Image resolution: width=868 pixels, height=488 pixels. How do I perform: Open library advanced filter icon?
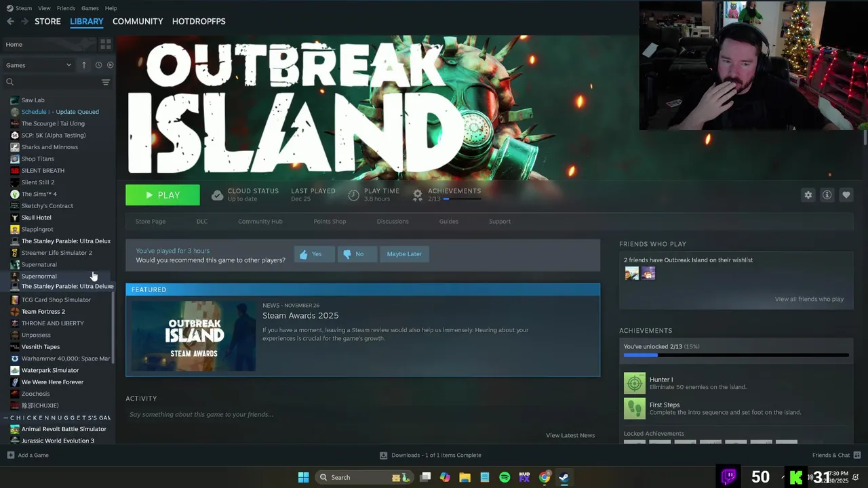pos(105,82)
